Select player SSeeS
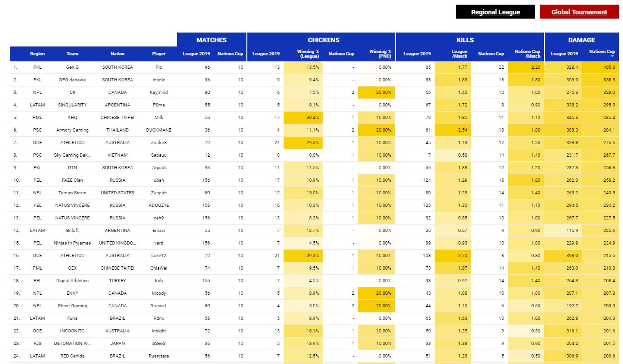Image resolution: width=623 pixels, height=364 pixels. pyautogui.click(x=159, y=344)
